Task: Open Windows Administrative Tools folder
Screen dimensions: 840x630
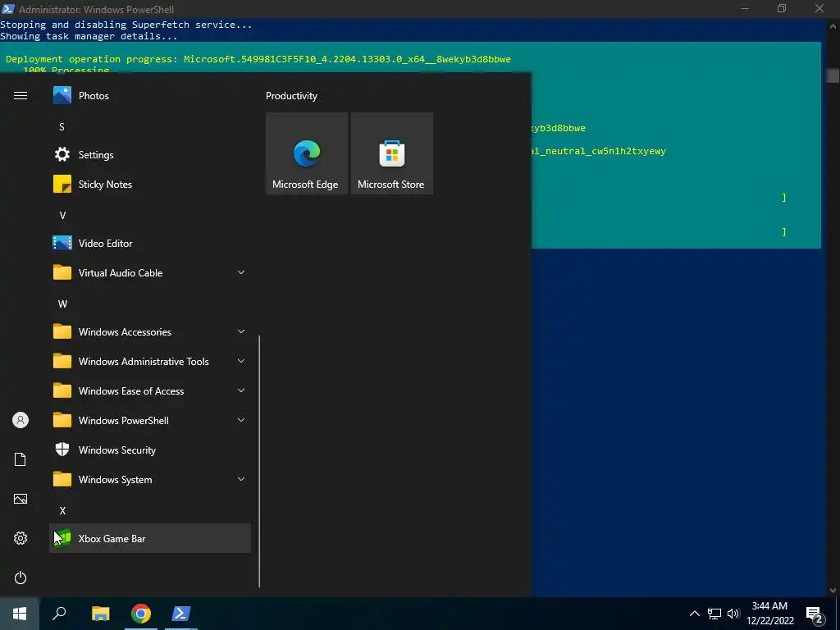Action: click(x=150, y=361)
